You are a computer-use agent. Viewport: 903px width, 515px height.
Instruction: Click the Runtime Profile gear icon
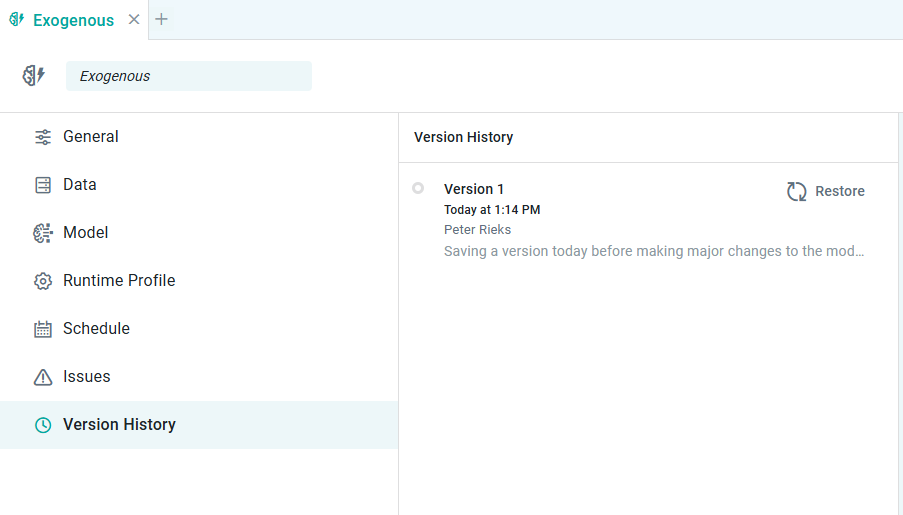coord(43,281)
